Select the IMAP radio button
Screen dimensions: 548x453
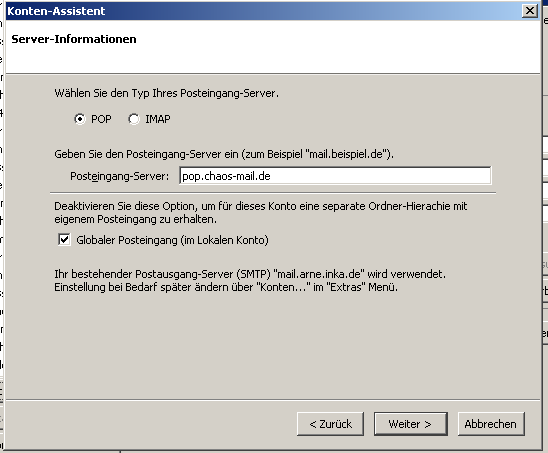pos(134,119)
